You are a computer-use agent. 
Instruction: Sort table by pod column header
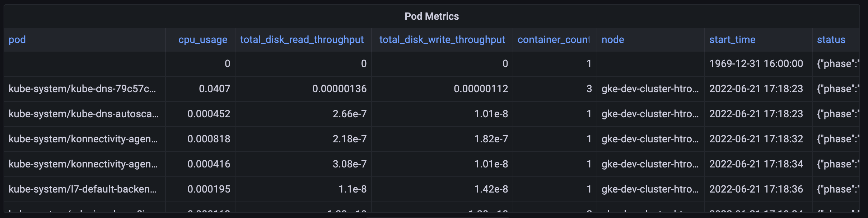coord(17,39)
